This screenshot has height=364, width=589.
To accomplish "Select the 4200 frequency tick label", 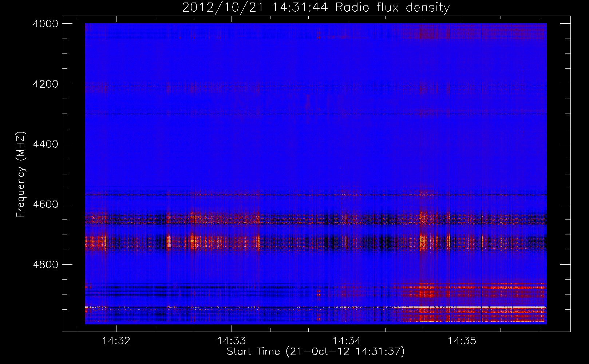I will click(x=46, y=84).
